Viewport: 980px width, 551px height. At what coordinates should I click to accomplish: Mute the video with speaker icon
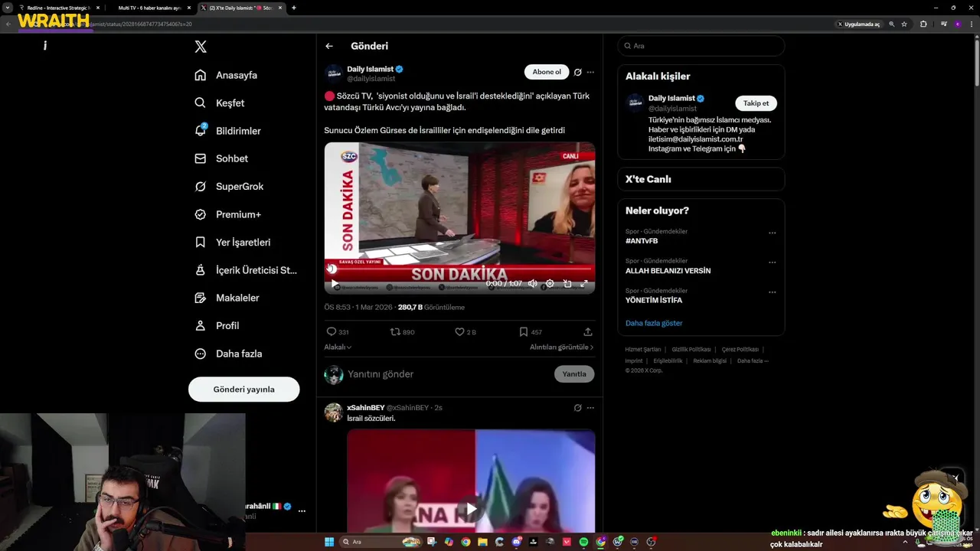533,284
